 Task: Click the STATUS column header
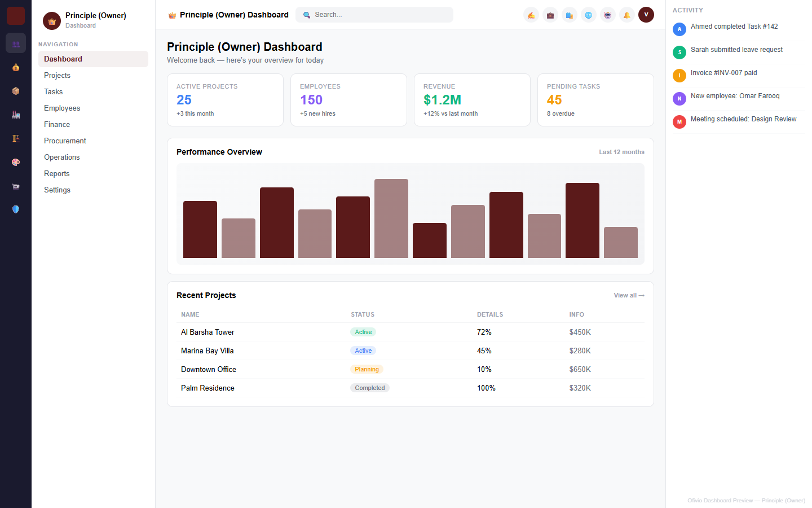pos(363,314)
